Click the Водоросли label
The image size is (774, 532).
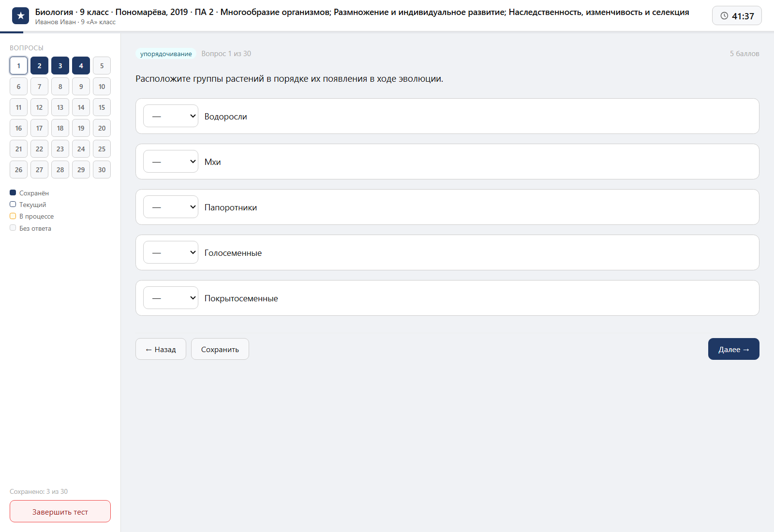pyautogui.click(x=226, y=117)
